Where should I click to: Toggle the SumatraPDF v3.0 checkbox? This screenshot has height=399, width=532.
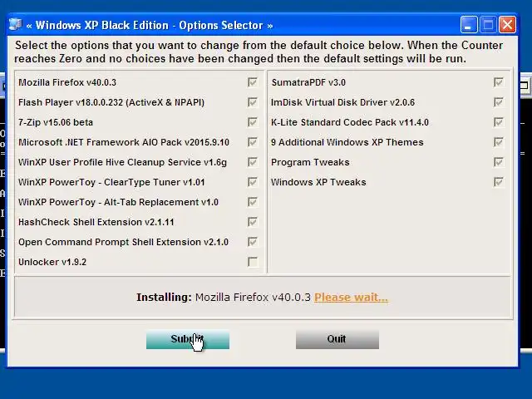point(499,82)
